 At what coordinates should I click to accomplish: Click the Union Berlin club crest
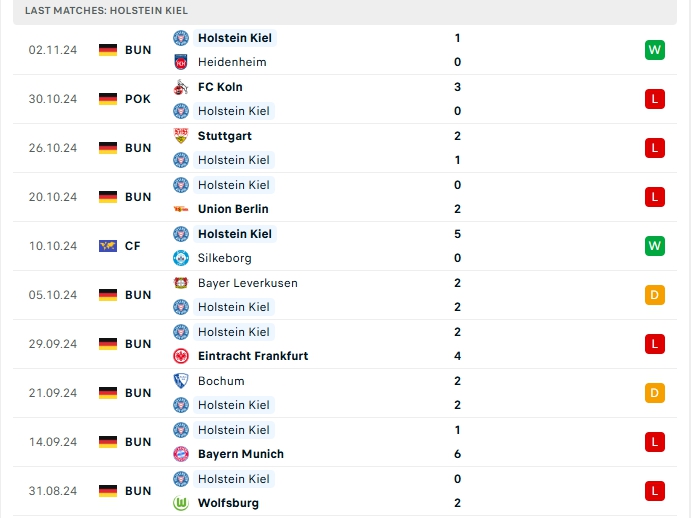[x=181, y=209]
